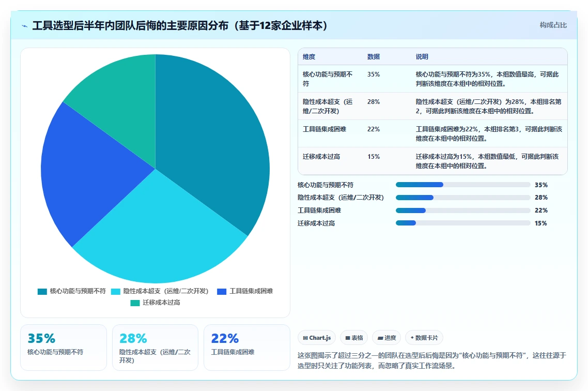The width and height of the screenshot is (588, 391).
Task: Select the 数据卡片 tag chip
Action: point(424,338)
